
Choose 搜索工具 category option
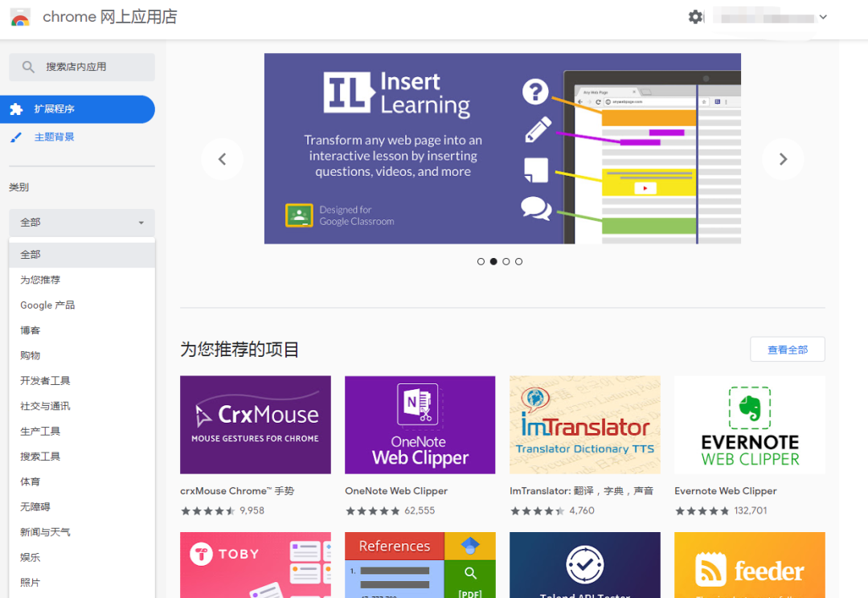(82, 457)
